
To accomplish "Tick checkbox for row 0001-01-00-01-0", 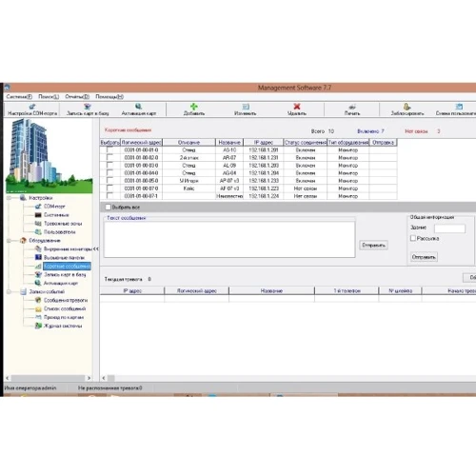I will pyautogui.click(x=109, y=149).
